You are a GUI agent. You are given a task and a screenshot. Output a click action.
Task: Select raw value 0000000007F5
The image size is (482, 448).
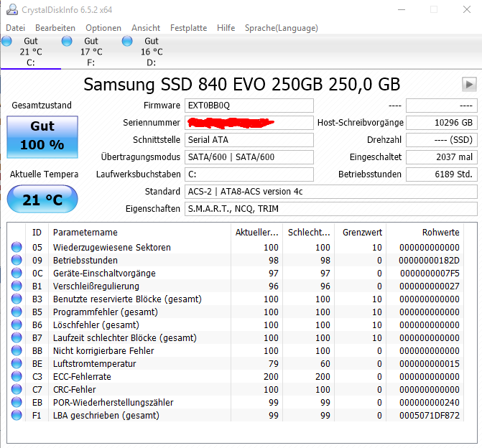tap(430, 273)
